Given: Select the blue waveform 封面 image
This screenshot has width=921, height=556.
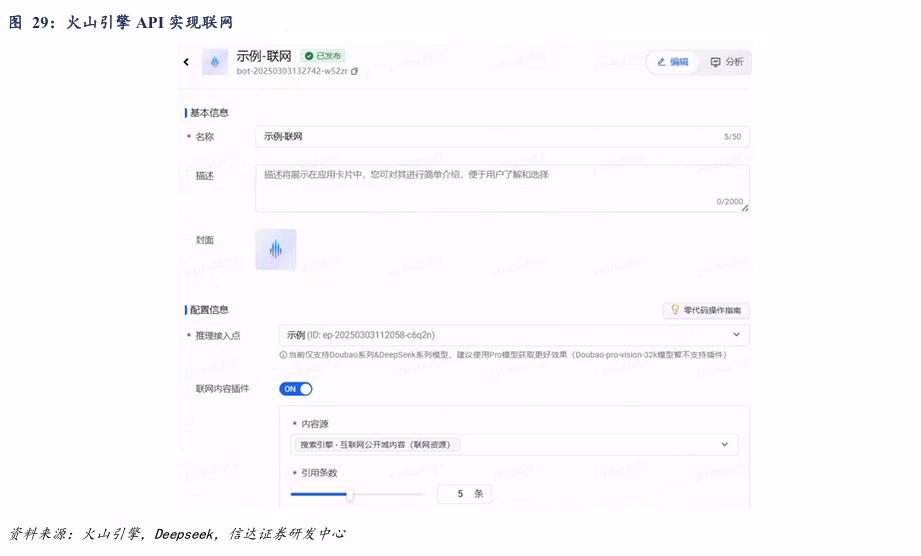Looking at the screenshot, I should pos(275,249).
